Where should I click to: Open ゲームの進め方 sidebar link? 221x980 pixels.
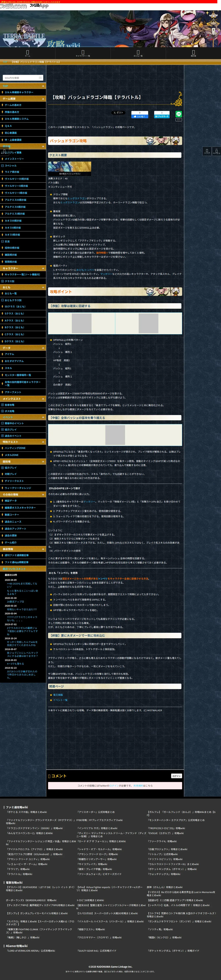13,105
